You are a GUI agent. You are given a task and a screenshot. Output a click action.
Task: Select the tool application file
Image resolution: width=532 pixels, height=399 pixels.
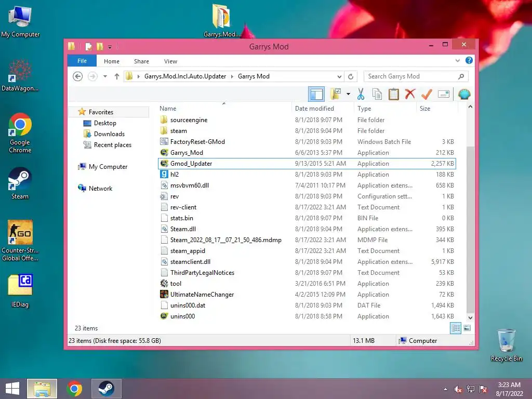coord(307,283)
